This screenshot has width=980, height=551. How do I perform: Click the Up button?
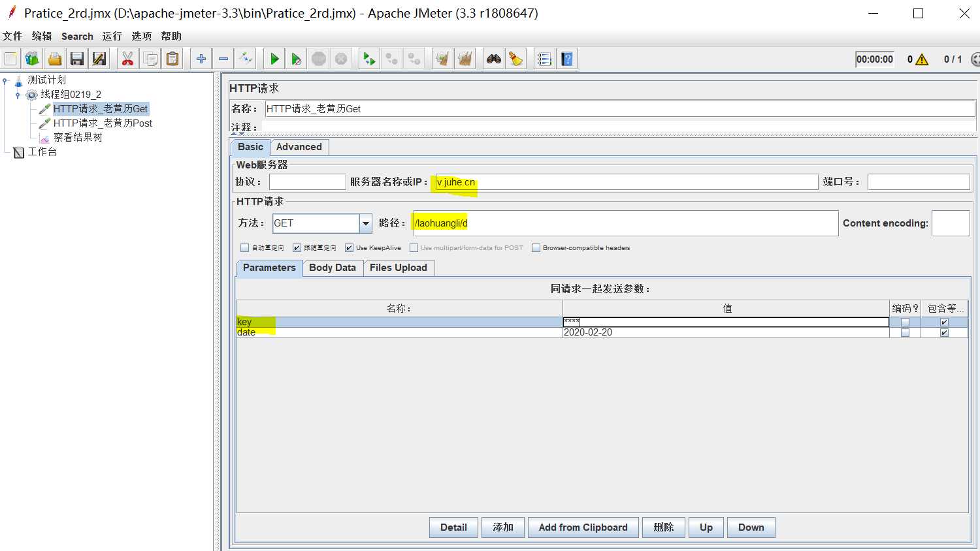(x=706, y=527)
